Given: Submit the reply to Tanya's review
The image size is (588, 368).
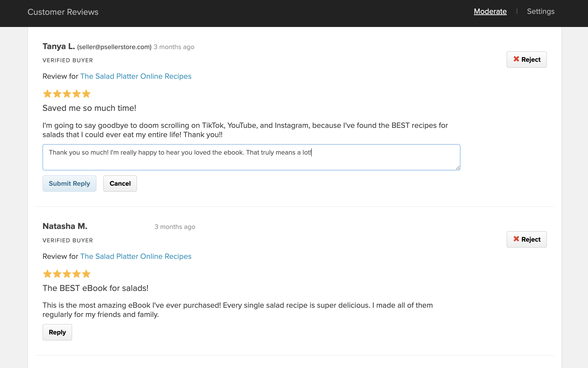Looking at the screenshot, I should (x=69, y=184).
